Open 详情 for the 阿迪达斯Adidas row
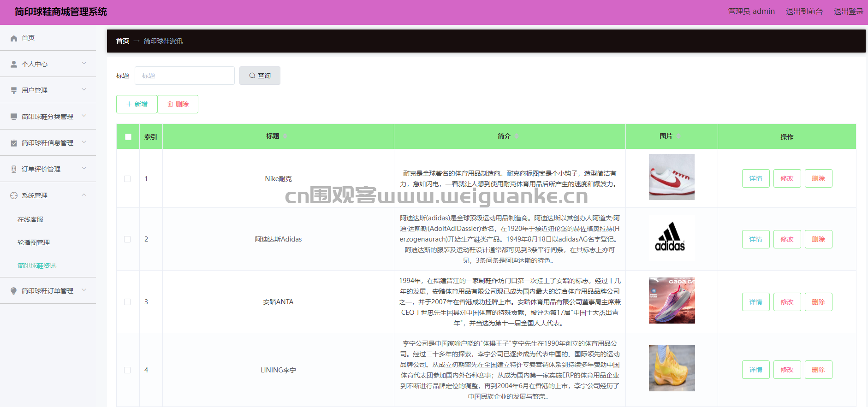868x407 pixels. [756, 239]
